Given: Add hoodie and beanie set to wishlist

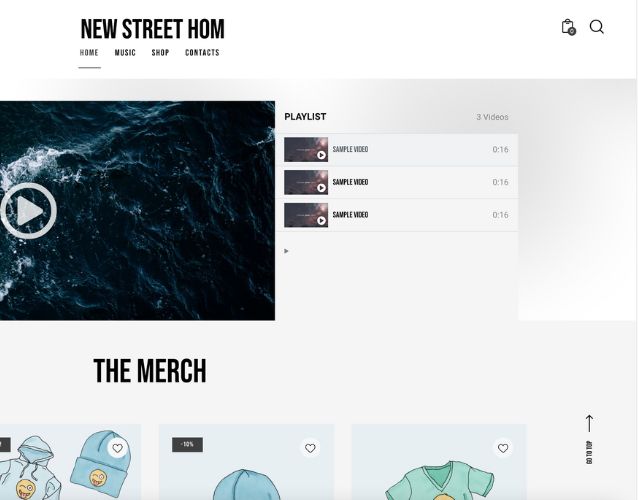Looking at the screenshot, I should pos(118,448).
